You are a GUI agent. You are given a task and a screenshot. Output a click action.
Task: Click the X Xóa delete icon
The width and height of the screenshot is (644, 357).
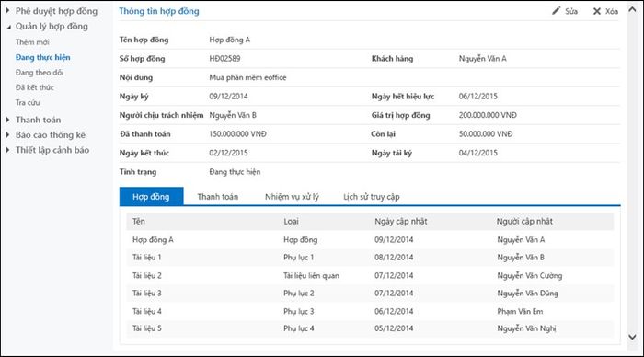pyautogui.click(x=597, y=11)
